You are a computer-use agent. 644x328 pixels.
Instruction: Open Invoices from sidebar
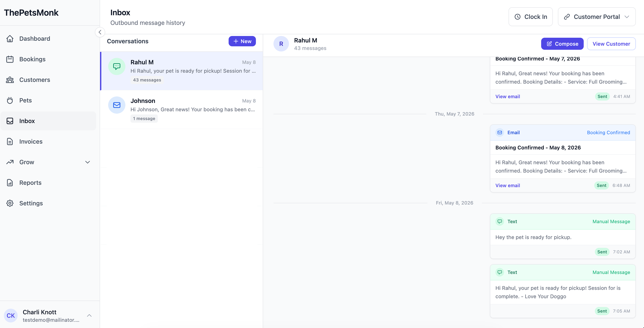point(31,141)
